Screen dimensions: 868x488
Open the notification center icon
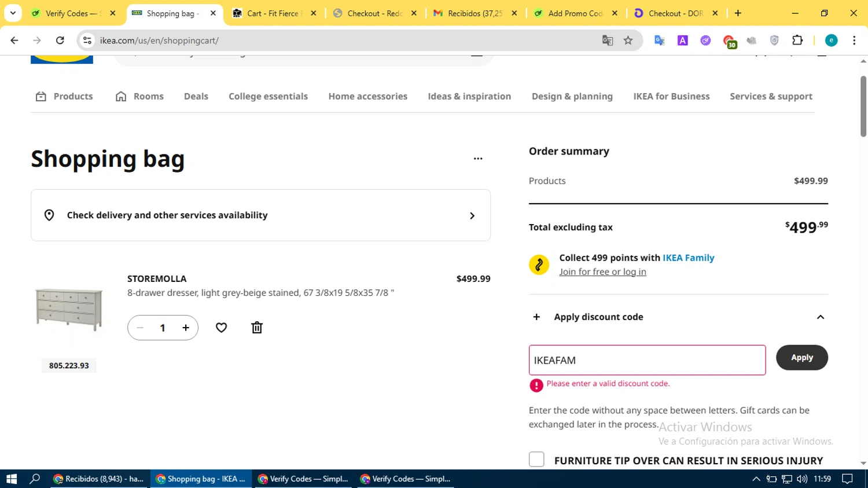click(847, 479)
